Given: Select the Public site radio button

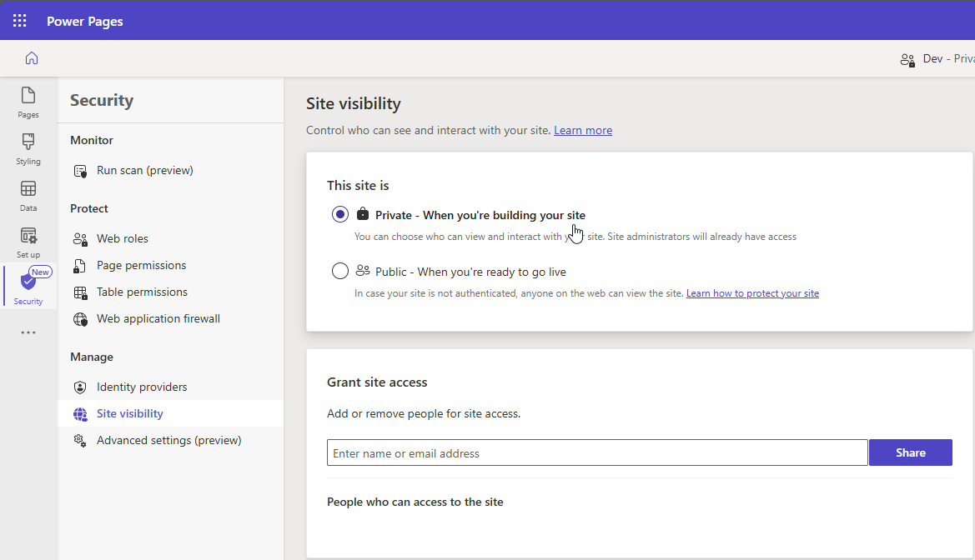Looking at the screenshot, I should [x=340, y=271].
